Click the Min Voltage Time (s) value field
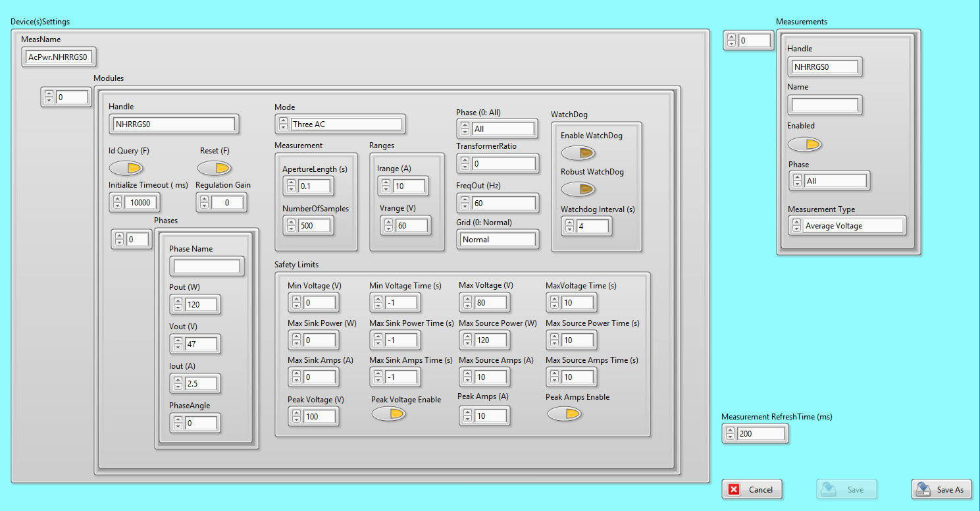The image size is (980, 511). click(401, 303)
